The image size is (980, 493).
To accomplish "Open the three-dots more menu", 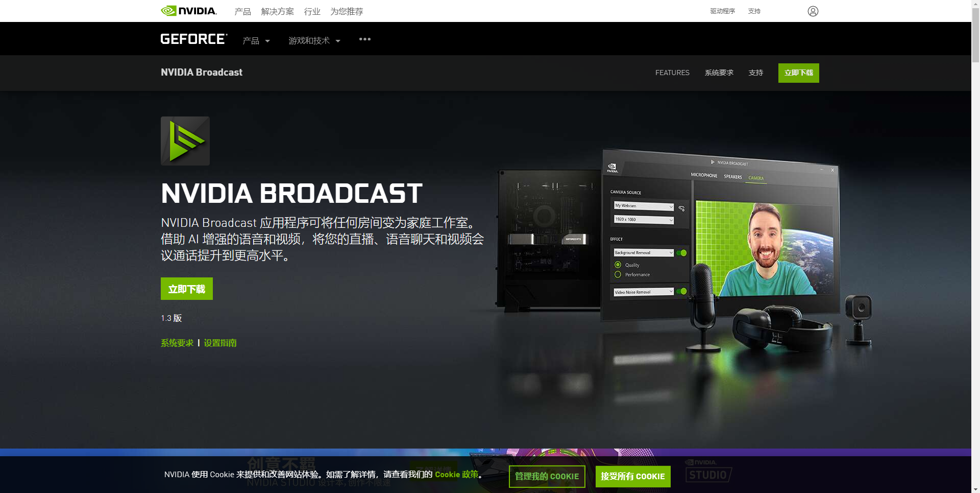I will [364, 39].
